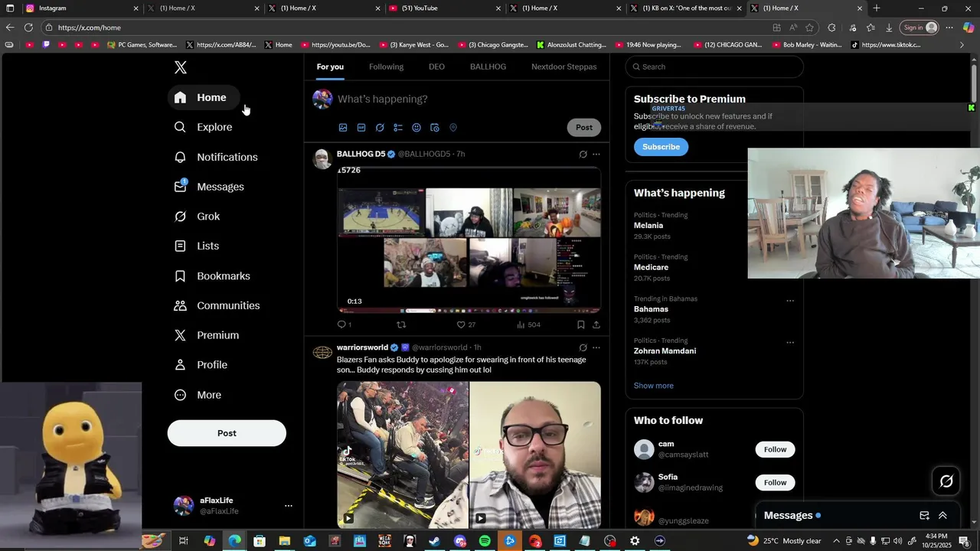This screenshot has height=551, width=980.
Task: Click the X Search box
Action: 714,67
